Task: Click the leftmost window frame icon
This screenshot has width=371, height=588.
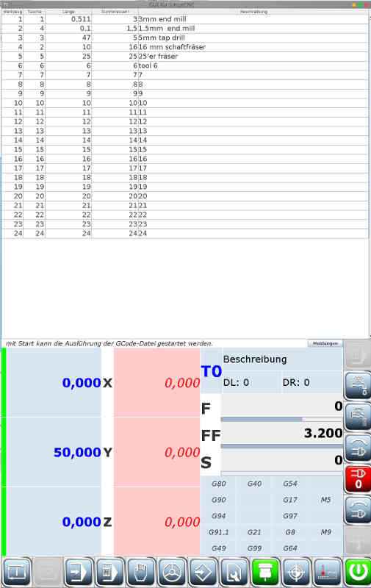Action: [16, 572]
